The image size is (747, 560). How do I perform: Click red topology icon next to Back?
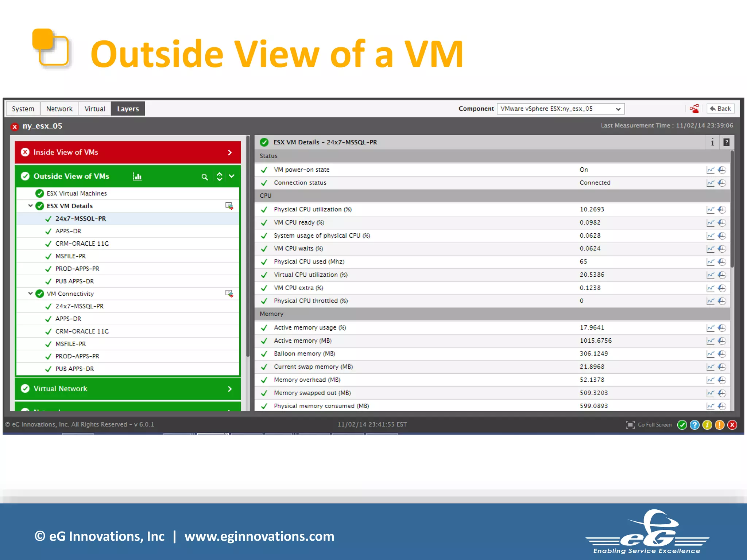[694, 109]
